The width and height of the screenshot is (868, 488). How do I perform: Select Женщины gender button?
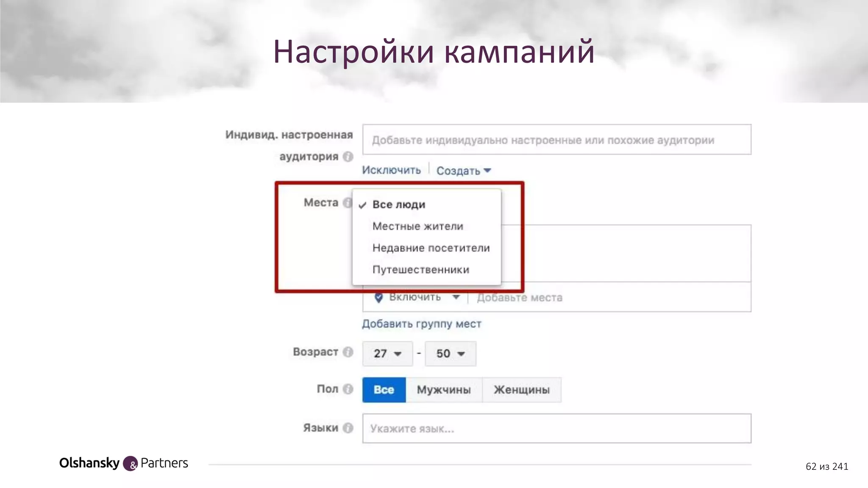point(522,390)
